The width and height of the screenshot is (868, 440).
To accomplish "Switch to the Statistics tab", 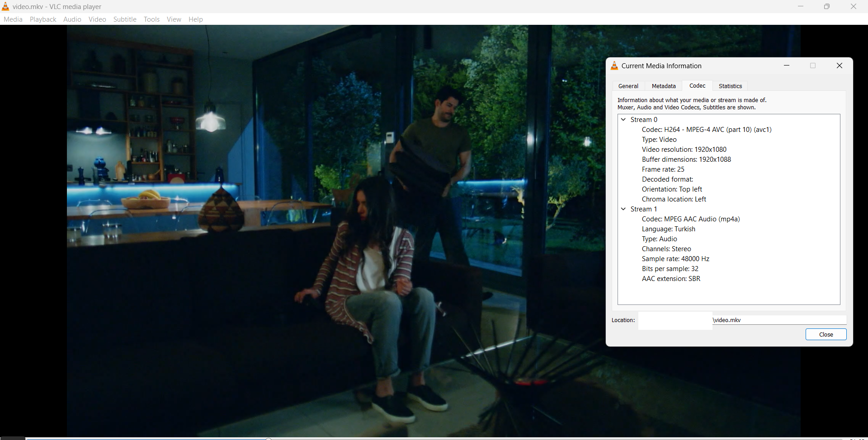I will [730, 86].
